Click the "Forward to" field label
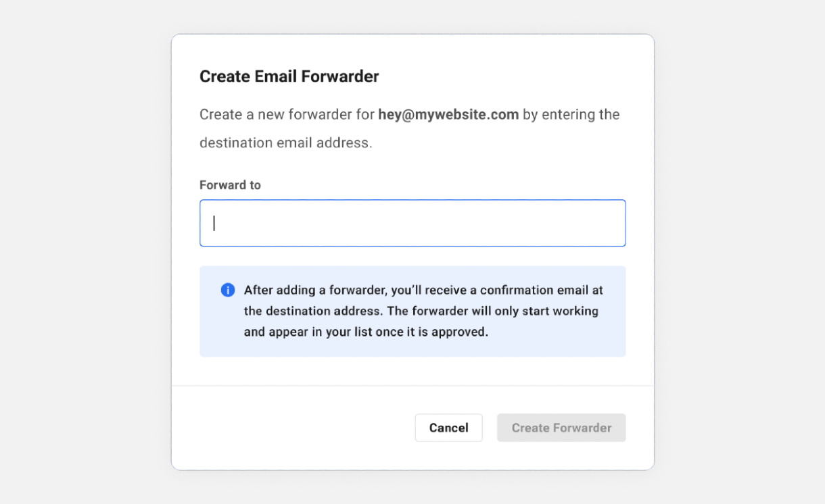The image size is (825, 504). tap(230, 185)
